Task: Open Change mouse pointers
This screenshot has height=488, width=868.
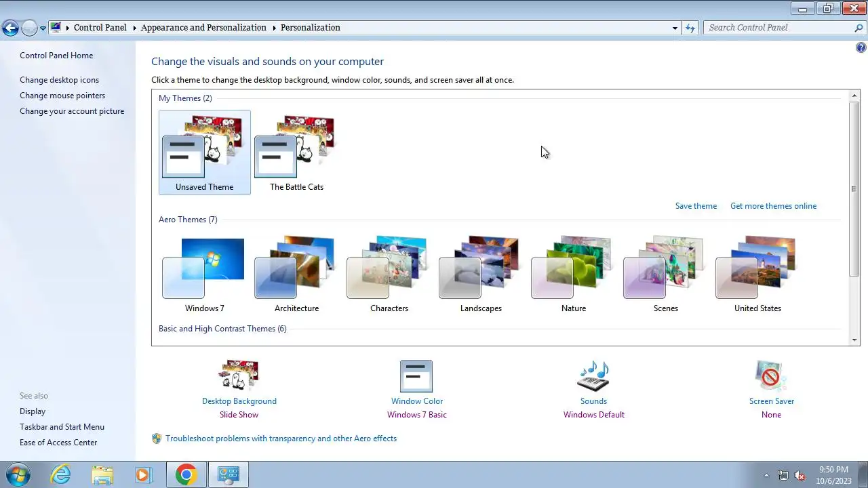Action: [x=62, y=96]
